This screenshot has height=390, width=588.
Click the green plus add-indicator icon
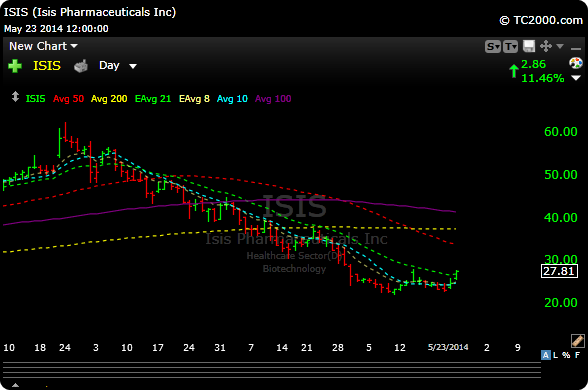15,66
